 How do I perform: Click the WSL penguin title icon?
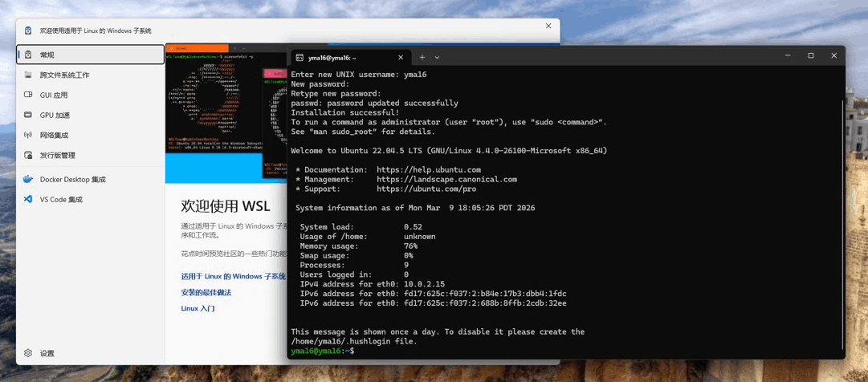[27, 31]
